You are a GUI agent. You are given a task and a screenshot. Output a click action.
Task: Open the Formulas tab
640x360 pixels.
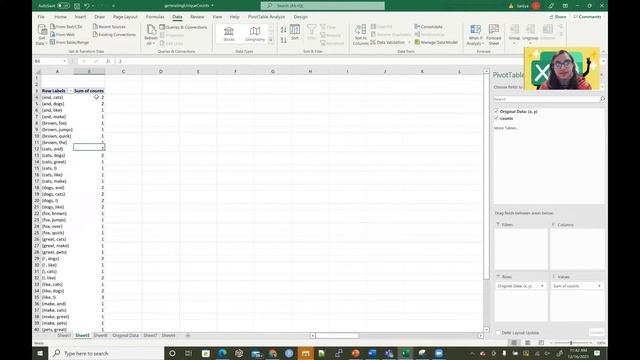pyautogui.click(x=155, y=17)
